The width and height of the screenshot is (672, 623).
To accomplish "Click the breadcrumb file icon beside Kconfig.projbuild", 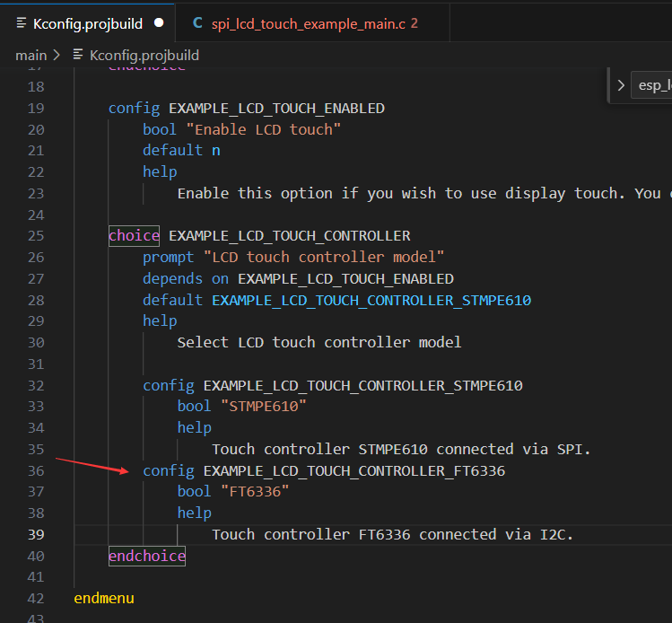I will (78, 55).
